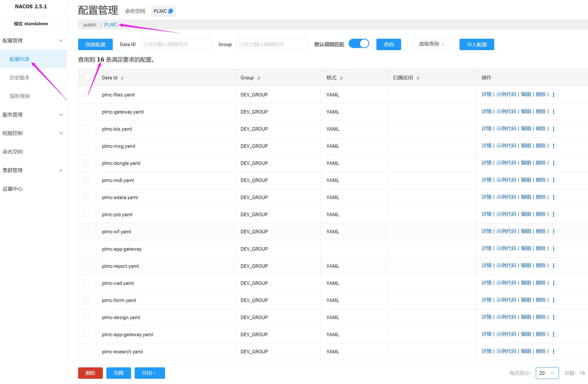Copy the PLMC namespace ID icon

[171, 11]
